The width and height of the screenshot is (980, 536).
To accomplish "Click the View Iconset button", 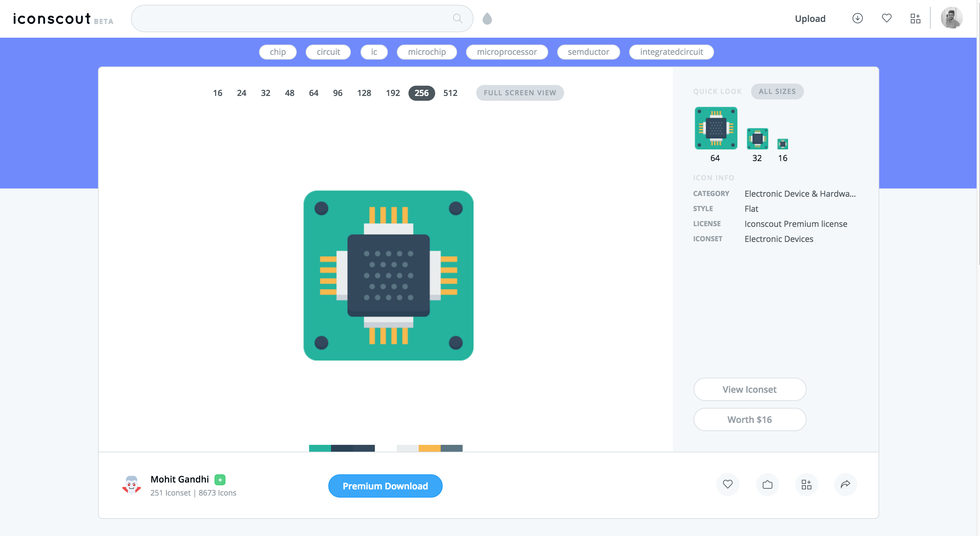I will (749, 389).
